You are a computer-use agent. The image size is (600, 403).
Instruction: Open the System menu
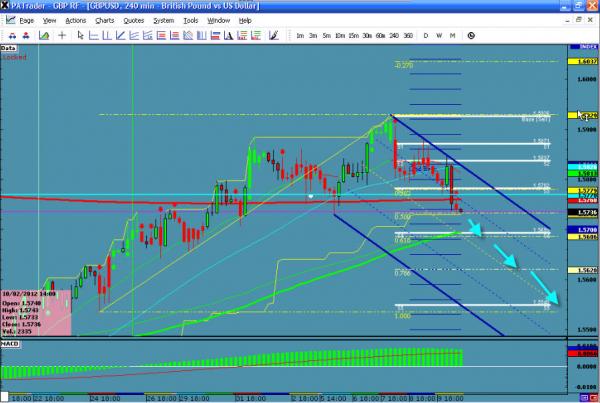(x=163, y=21)
